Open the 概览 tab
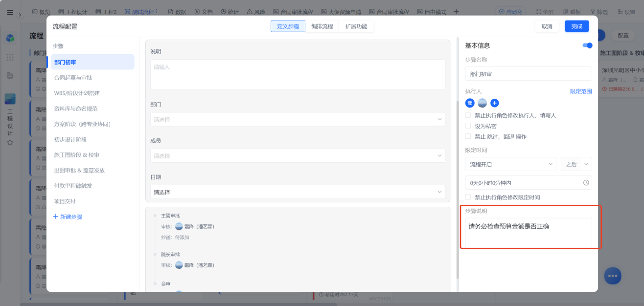644x306 pixels. click(41, 11)
